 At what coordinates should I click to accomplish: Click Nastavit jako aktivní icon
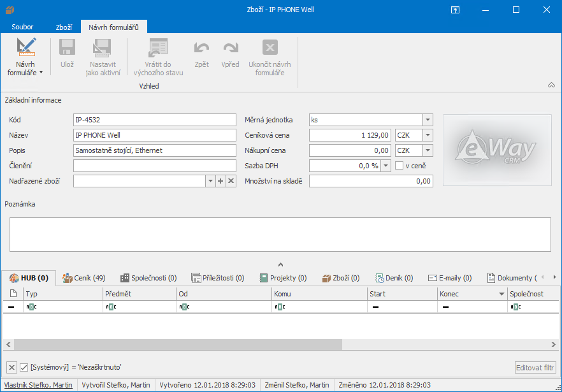(103, 48)
